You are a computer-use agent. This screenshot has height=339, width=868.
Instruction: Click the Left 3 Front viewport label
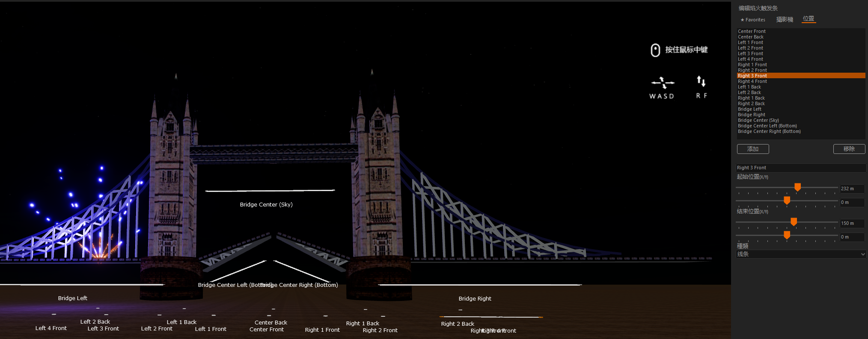point(103,328)
